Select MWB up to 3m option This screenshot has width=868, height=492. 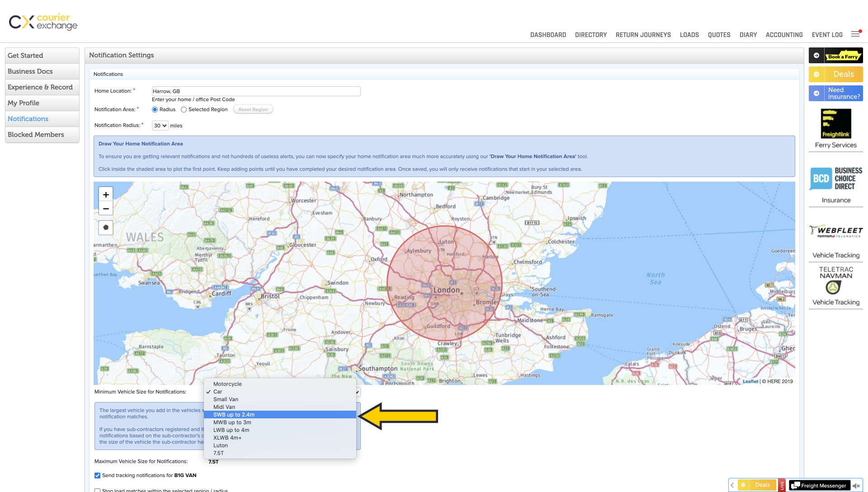point(280,422)
